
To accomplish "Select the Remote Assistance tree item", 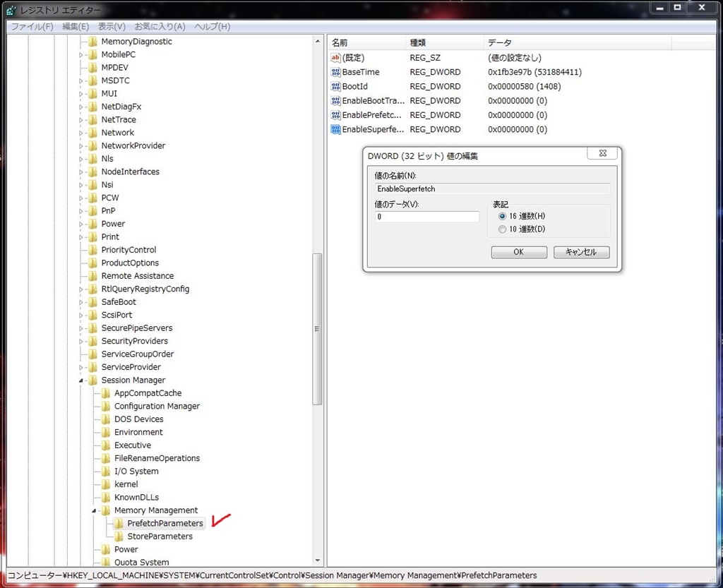I will 138,275.
